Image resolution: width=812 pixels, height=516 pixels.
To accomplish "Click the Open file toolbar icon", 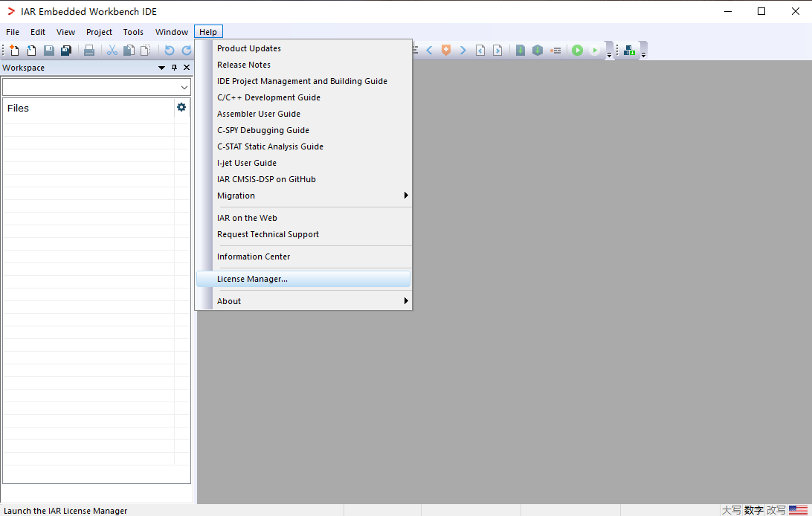I will point(31,51).
